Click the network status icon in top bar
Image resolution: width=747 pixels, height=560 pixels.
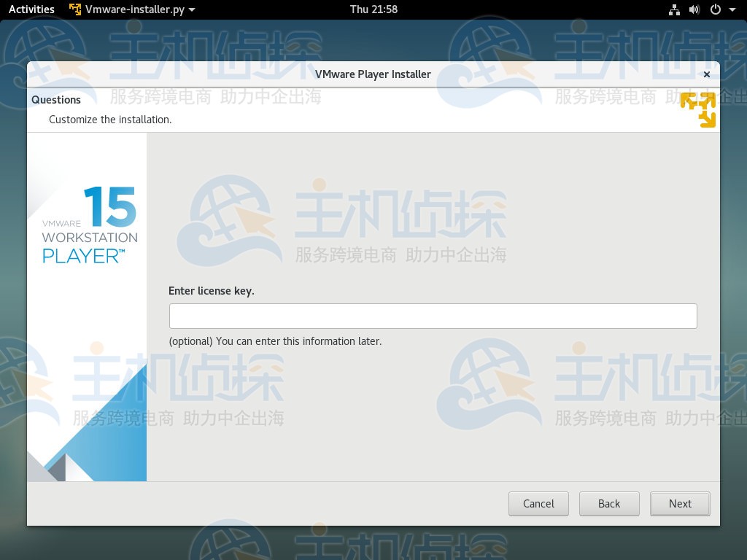(x=674, y=9)
